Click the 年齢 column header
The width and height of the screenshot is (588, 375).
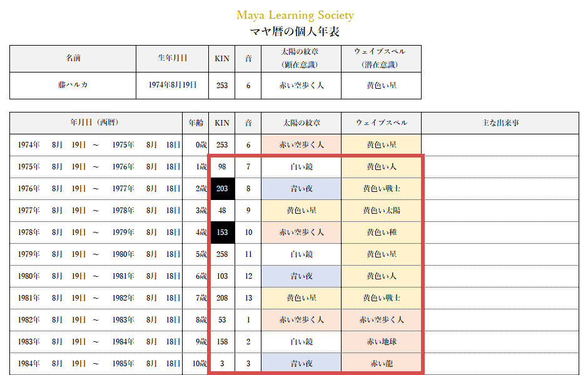pos(195,123)
